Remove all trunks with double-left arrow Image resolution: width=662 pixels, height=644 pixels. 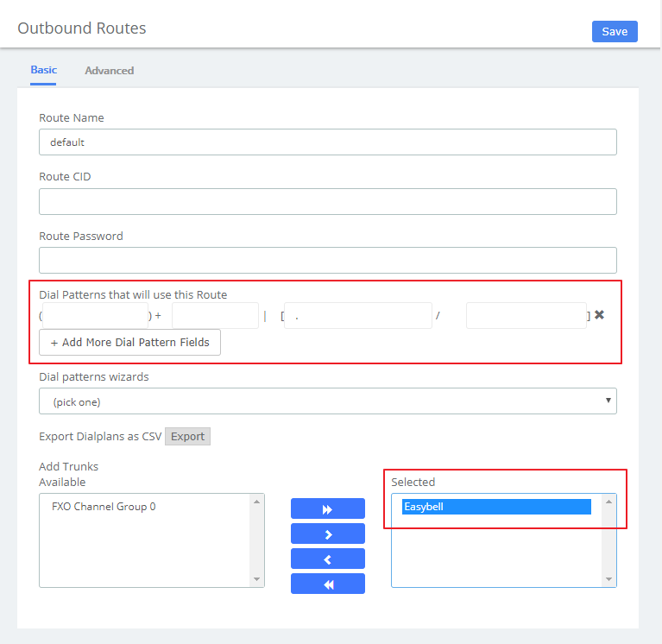[328, 584]
